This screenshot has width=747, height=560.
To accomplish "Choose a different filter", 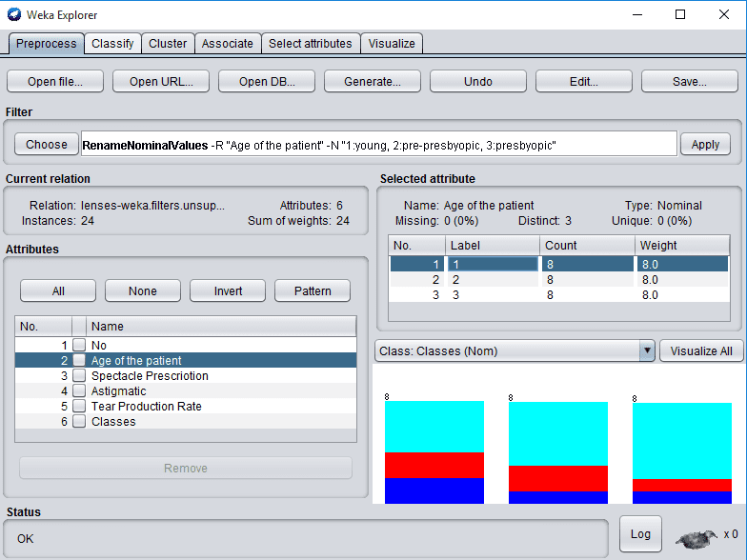I will pyautogui.click(x=46, y=145).
